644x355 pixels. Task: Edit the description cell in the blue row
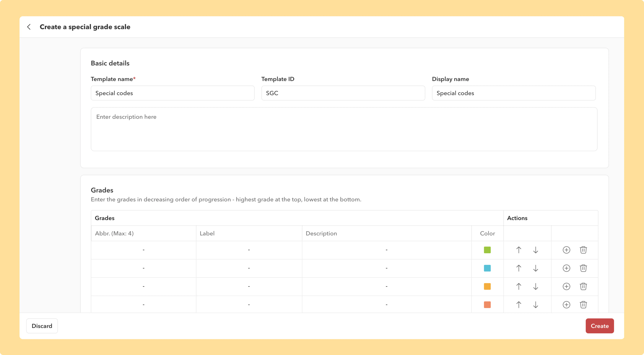click(x=387, y=268)
